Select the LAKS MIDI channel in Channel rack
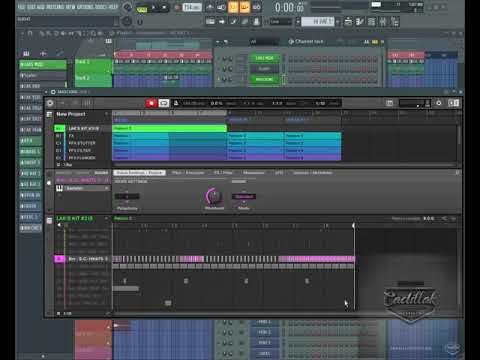This screenshot has height=360, width=480. pos(264,58)
